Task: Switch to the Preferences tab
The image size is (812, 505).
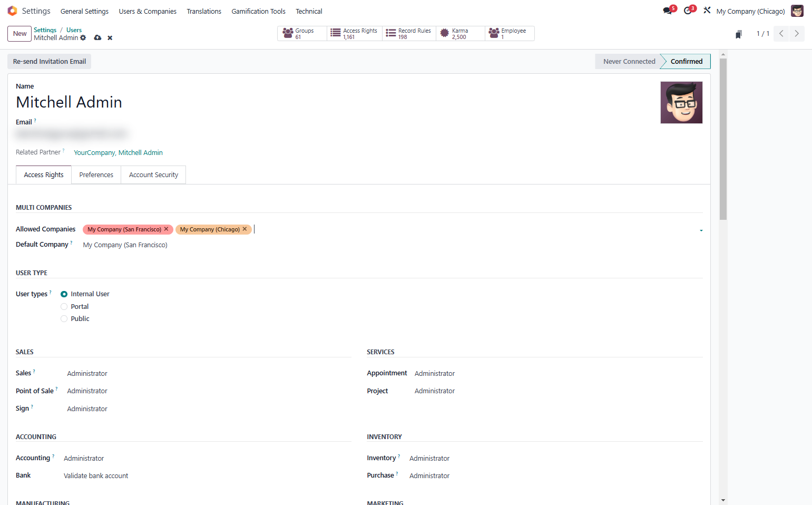Action: 96,175
